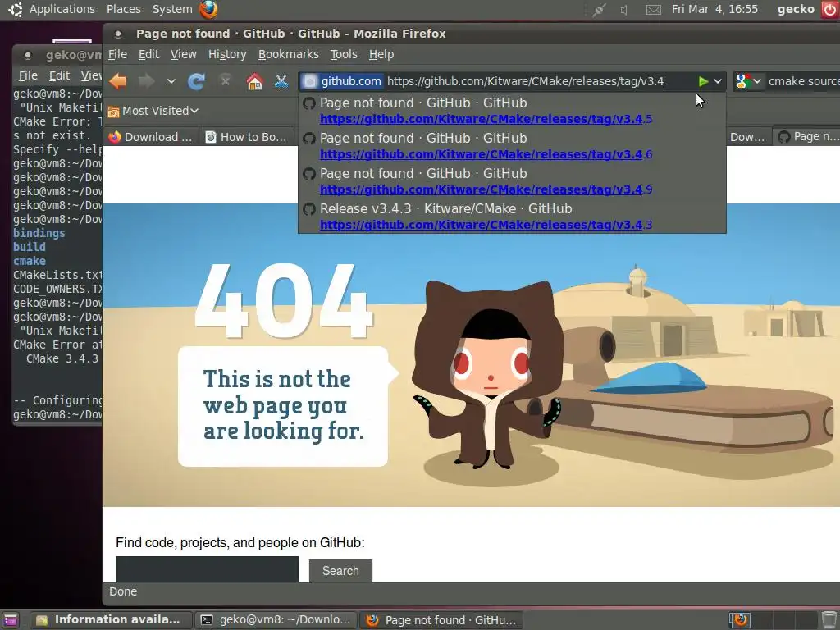
Task: Click the Show Desktop icon in the bottom panel
Action: coord(10,620)
